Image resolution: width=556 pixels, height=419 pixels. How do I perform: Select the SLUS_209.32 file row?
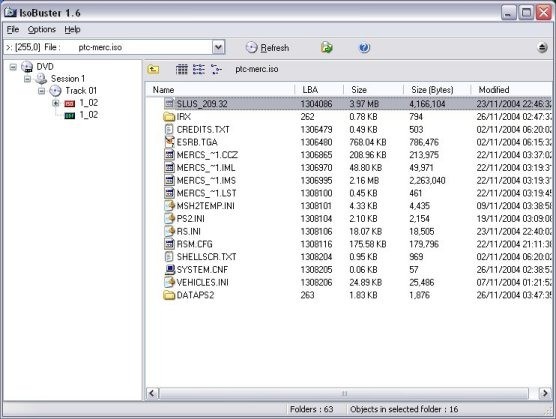tap(349, 104)
